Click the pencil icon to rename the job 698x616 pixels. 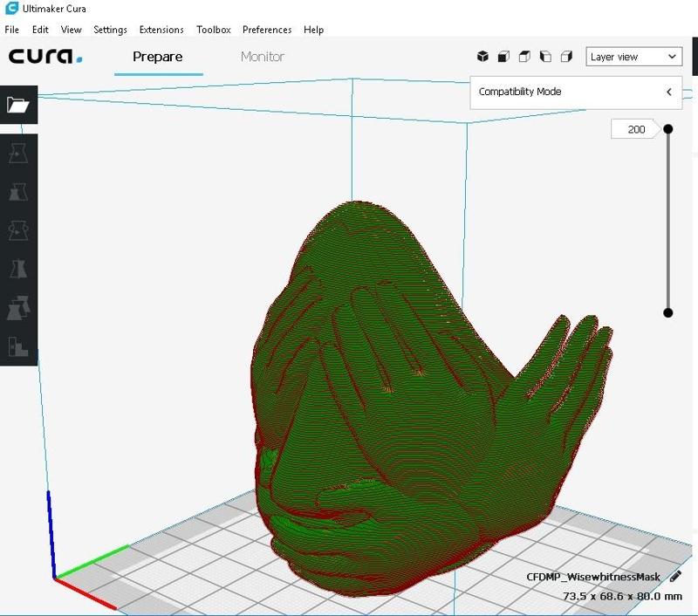pyautogui.click(x=675, y=577)
